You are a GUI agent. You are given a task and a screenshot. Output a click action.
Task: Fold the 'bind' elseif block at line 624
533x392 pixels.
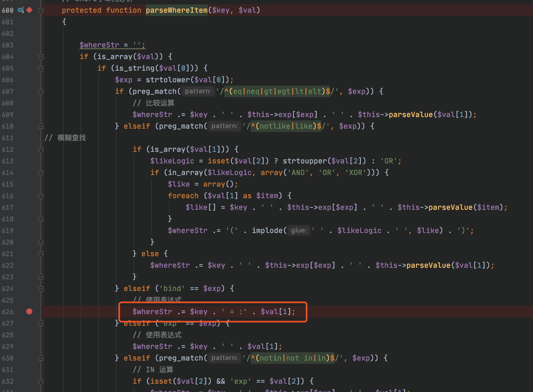click(41, 289)
